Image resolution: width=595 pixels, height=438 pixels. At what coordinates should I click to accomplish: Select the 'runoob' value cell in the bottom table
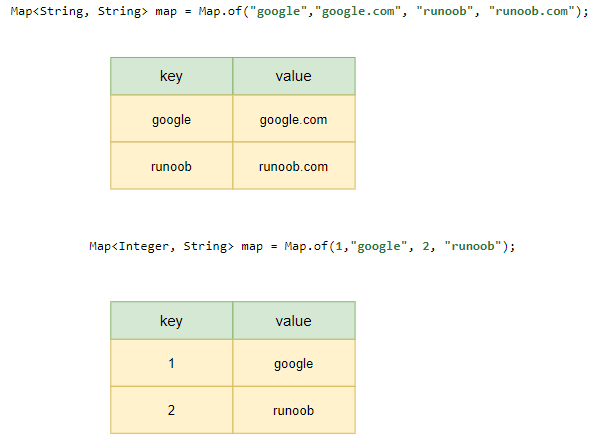(294, 410)
